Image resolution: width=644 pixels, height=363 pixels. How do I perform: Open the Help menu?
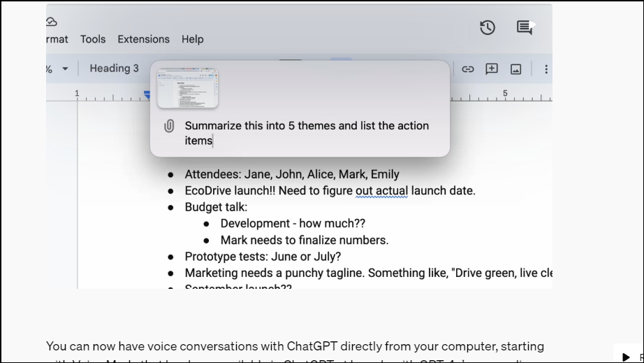click(193, 39)
